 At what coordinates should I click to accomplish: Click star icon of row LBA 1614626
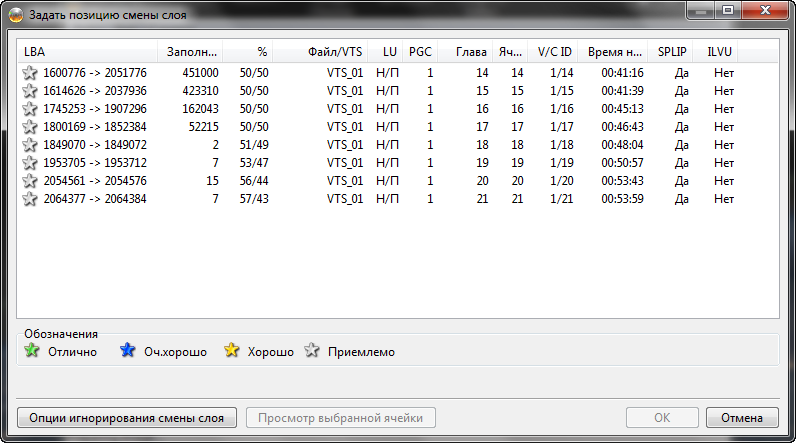[30, 91]
